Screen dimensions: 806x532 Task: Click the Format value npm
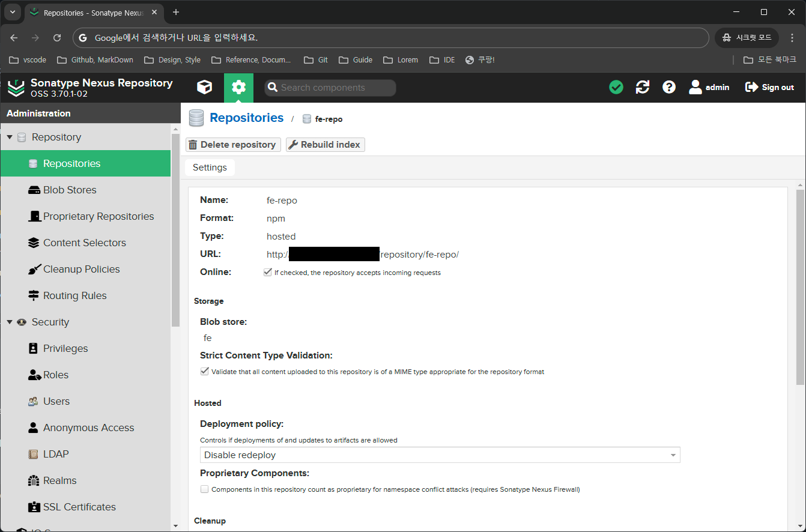click(x=276, y=218)
